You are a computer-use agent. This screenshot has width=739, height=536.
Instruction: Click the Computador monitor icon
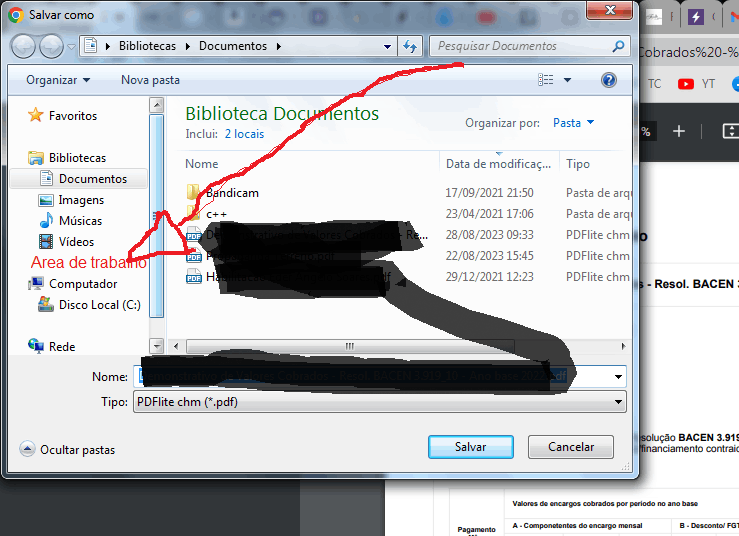35,284
